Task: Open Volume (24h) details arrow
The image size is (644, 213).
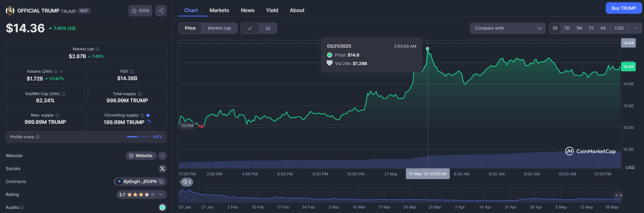Action: pos(61,72)
